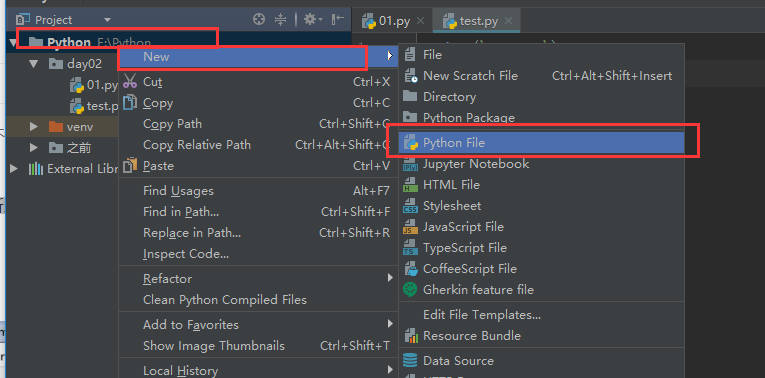Image resolution: width=765 pixels, height=378 pixels.
Task: Select the day02 directory in the tree
Action: coord(76,64)
